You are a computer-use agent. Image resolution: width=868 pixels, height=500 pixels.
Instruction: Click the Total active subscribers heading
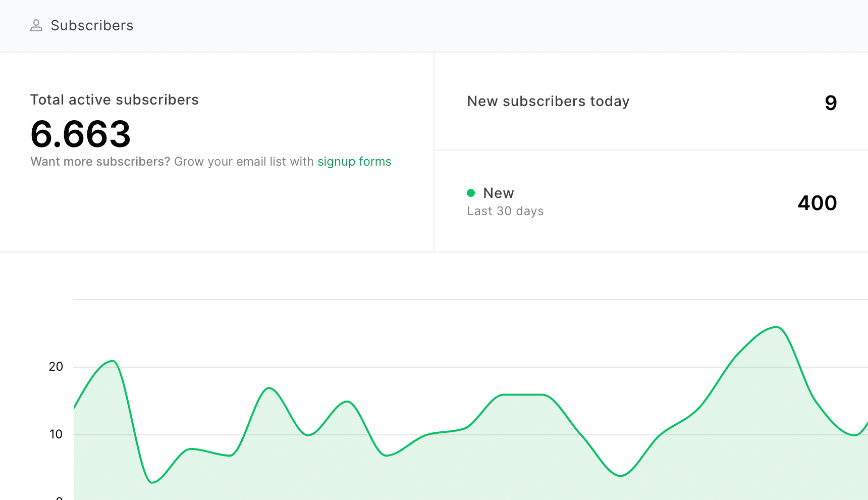[x=115, y=100]
